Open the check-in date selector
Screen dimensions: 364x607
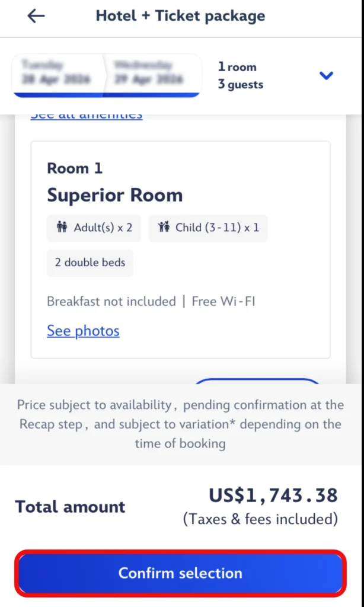(58, 73)
